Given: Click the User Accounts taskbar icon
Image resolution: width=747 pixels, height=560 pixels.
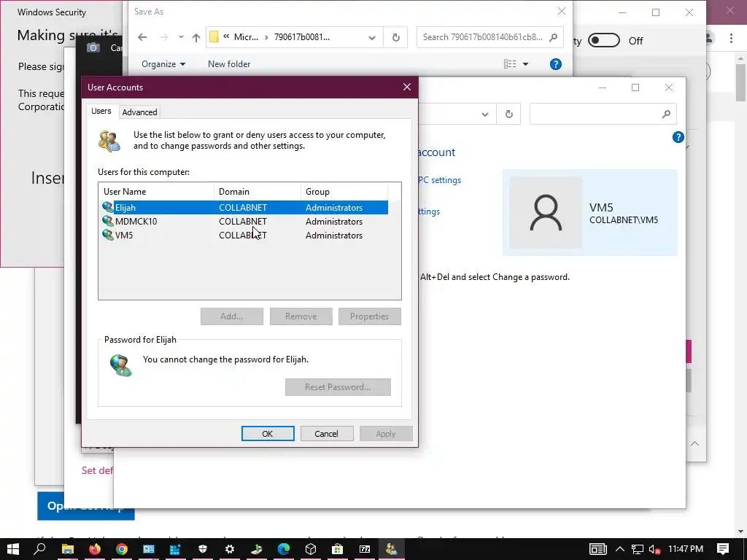Looking at the screenshot, I should pyautogui.click(x=392, y=549).
